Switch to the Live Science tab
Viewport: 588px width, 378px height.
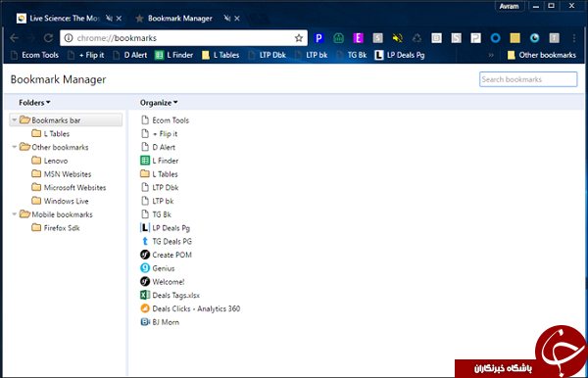click(x=64, y=19)
